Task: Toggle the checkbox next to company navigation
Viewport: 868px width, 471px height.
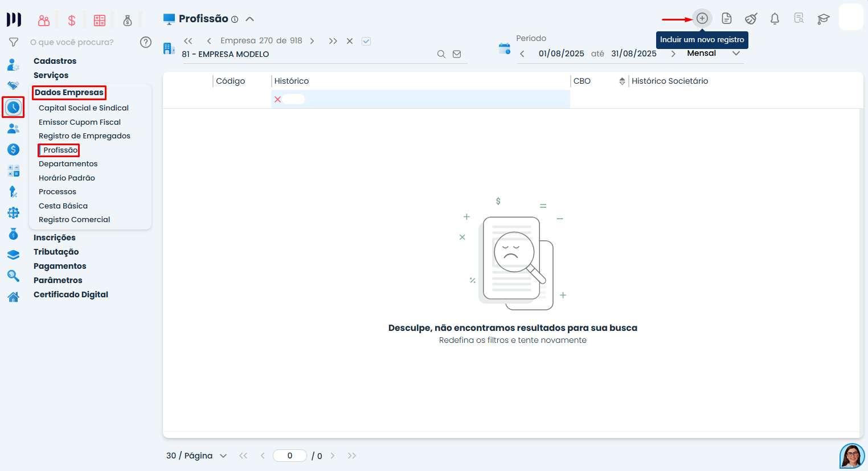Action: 366,41
